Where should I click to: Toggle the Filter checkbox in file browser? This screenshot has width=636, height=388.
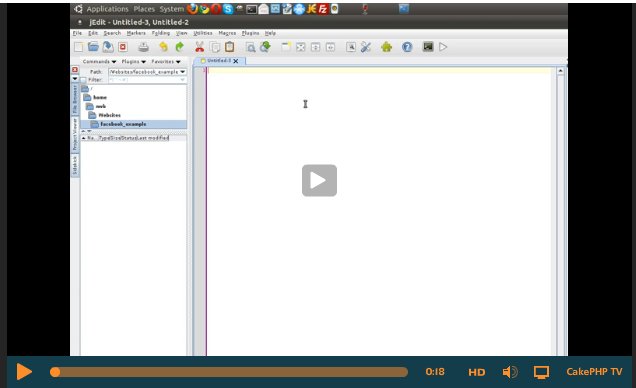(84, 80)
